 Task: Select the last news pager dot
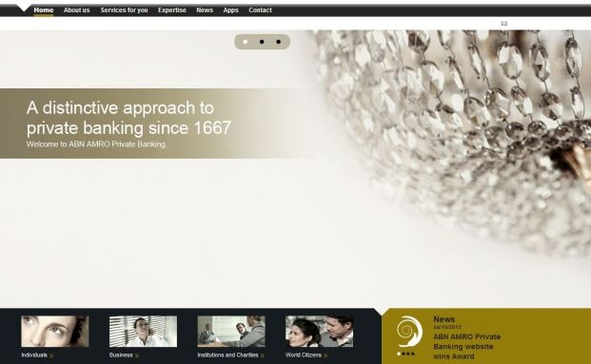[x=413, y=354]
